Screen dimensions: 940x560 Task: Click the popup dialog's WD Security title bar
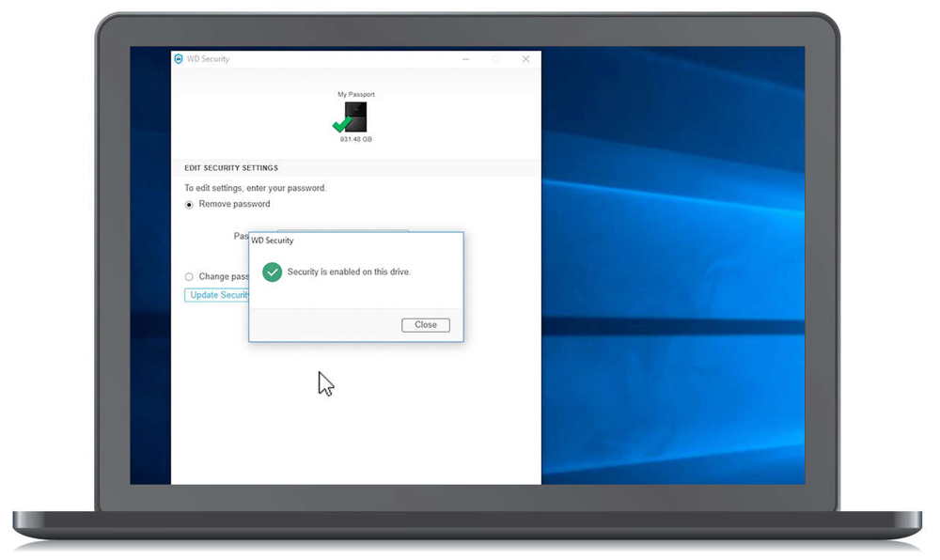coord(356,241)
